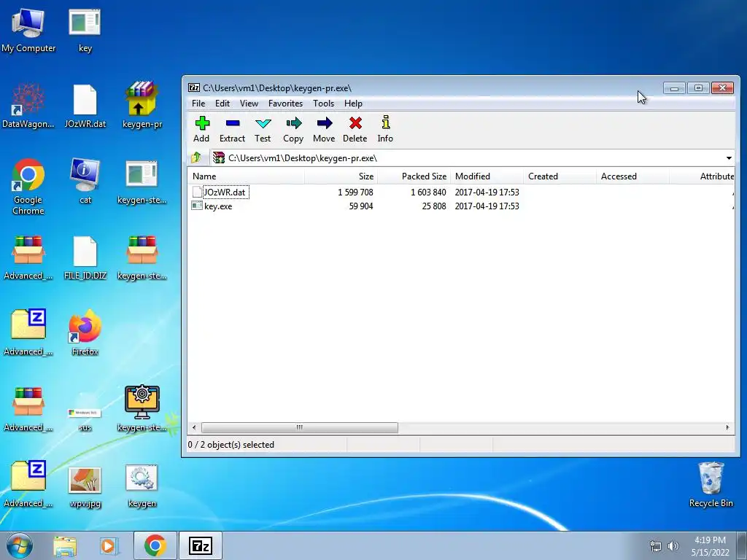Open the View menu
The image size is (747, 560).
click(x=249, y=104)
